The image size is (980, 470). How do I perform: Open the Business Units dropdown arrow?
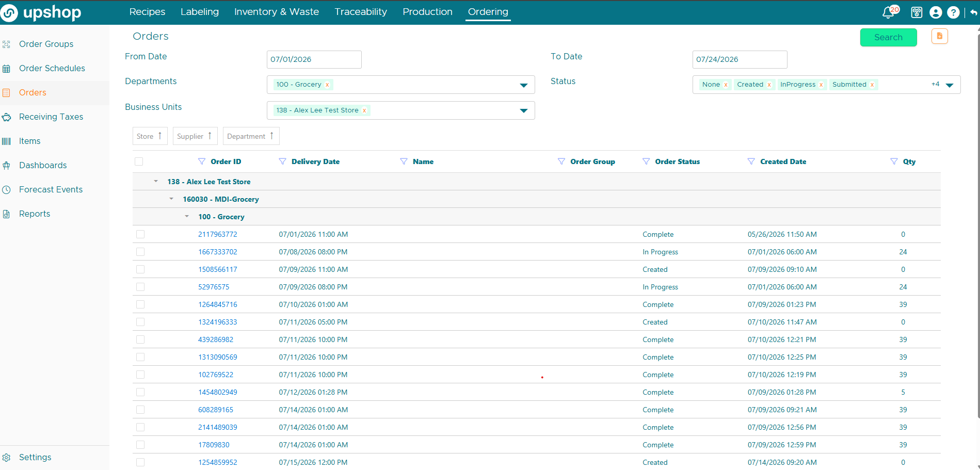(x=524, y=111)
